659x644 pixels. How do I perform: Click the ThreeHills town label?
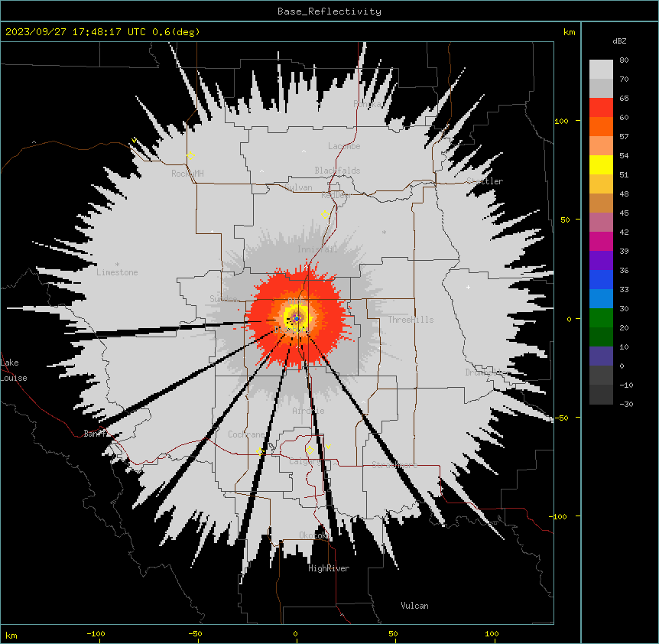pyautogui.click(x=411, y=320)
